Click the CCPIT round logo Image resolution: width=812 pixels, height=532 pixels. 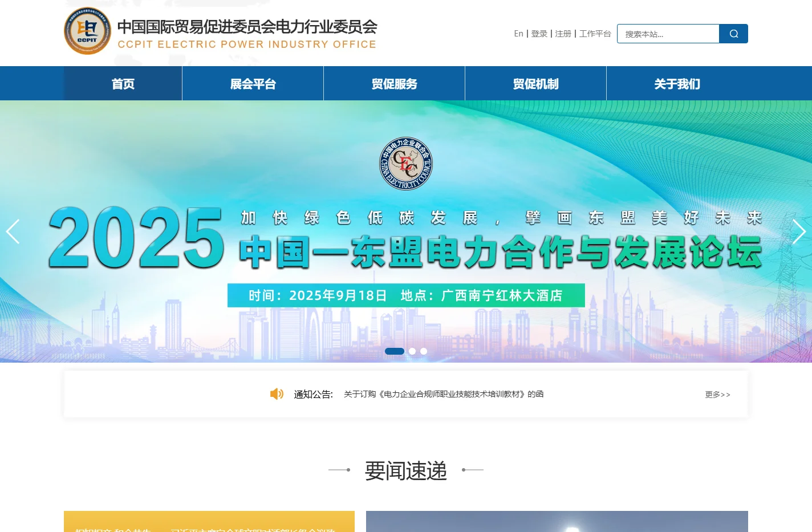87,31
